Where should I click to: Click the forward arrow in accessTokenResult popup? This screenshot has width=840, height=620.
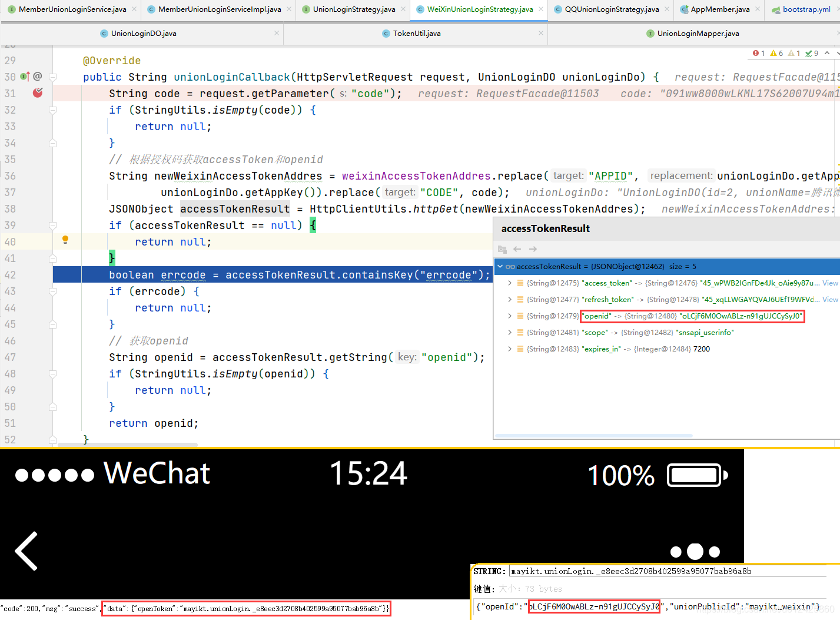pyautogui.click(x=533, y=250)
